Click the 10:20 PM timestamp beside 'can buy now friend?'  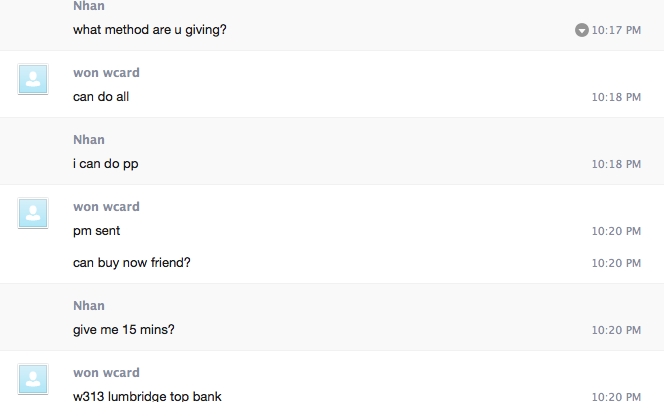tap(616, 263)
